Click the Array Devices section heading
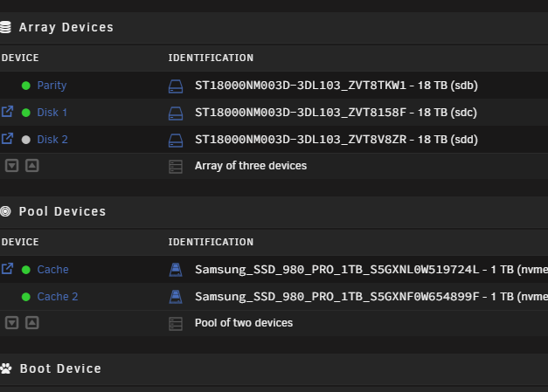 [66, 28]
